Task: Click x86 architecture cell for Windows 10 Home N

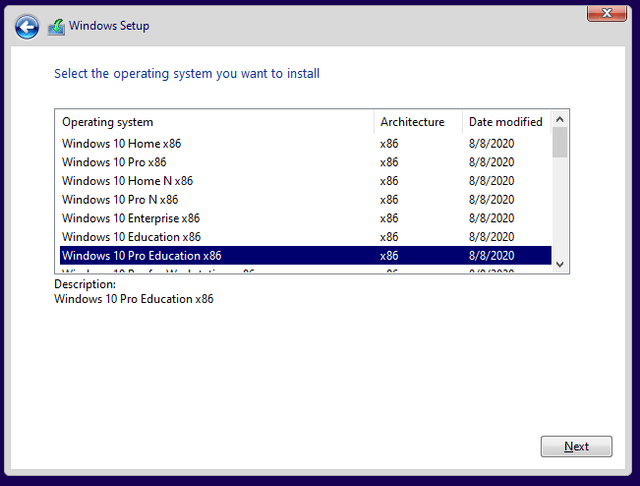Action: (x=389, y=181)
